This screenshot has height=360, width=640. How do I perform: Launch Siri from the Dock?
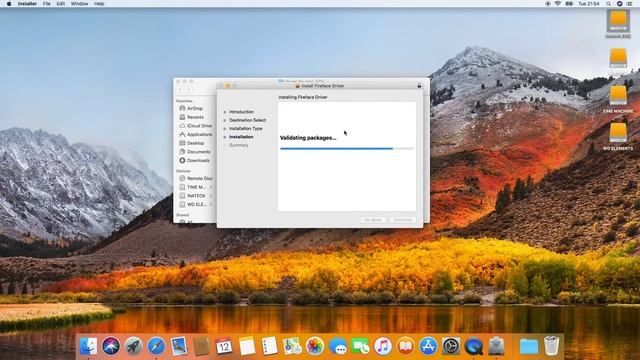click(x=111, y=346)
